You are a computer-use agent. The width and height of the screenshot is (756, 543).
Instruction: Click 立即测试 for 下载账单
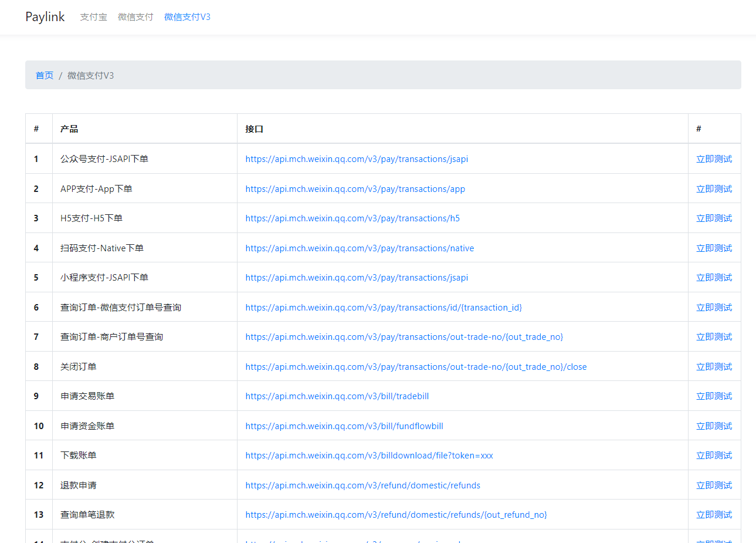point(714,456)
